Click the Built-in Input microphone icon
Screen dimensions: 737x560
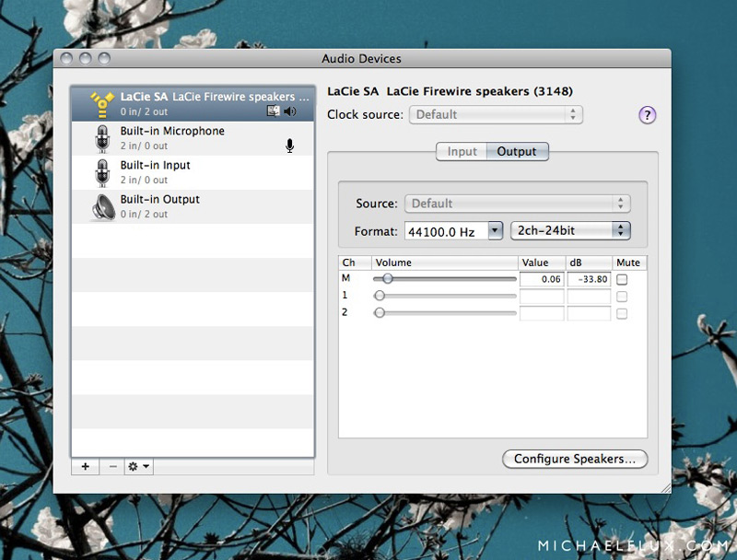click(x=102, y=173)
